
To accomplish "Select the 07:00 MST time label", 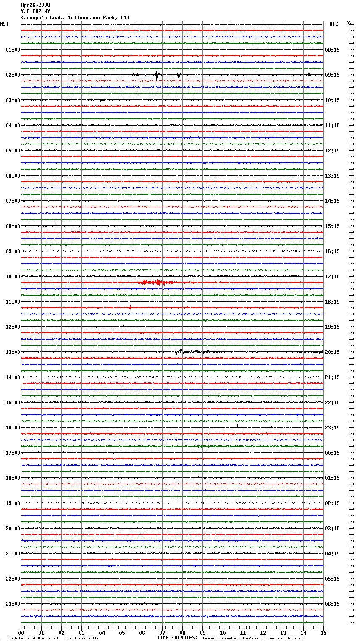I will click(13, 201).
